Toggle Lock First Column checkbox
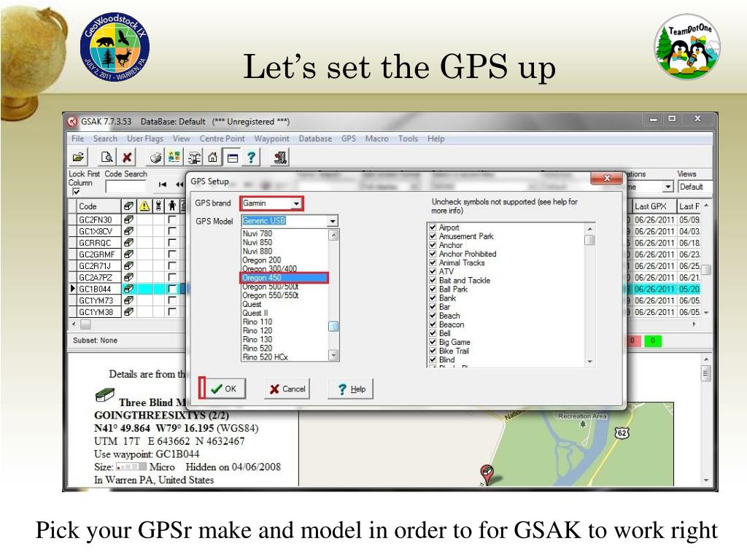 pyautogui.click(x=76, y=192)
